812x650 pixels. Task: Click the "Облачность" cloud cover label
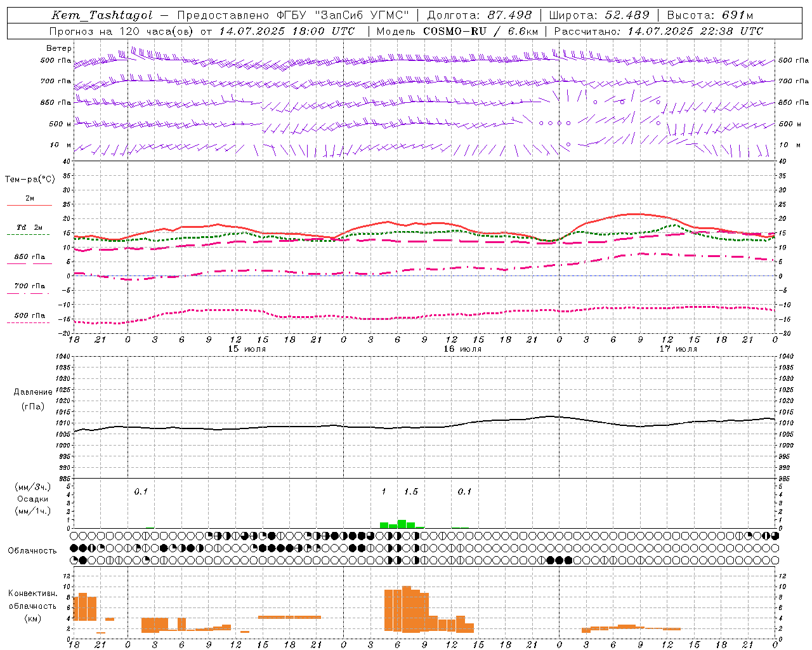pos(32,550)
